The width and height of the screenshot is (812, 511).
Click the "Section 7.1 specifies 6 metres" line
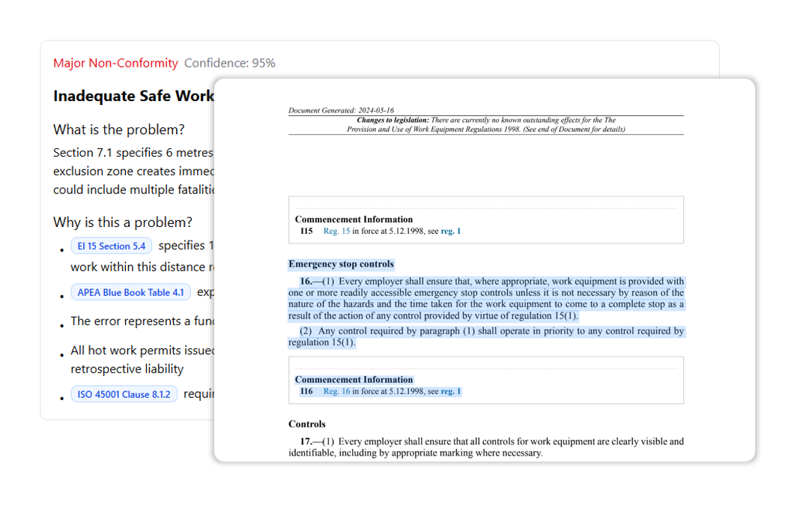coord(133,153)
